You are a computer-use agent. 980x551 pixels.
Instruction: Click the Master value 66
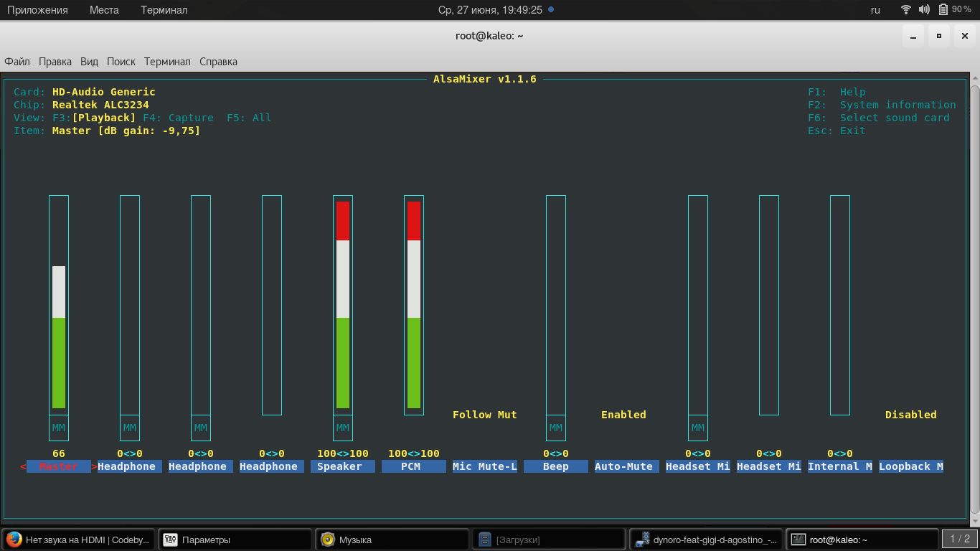coord(59,453)
